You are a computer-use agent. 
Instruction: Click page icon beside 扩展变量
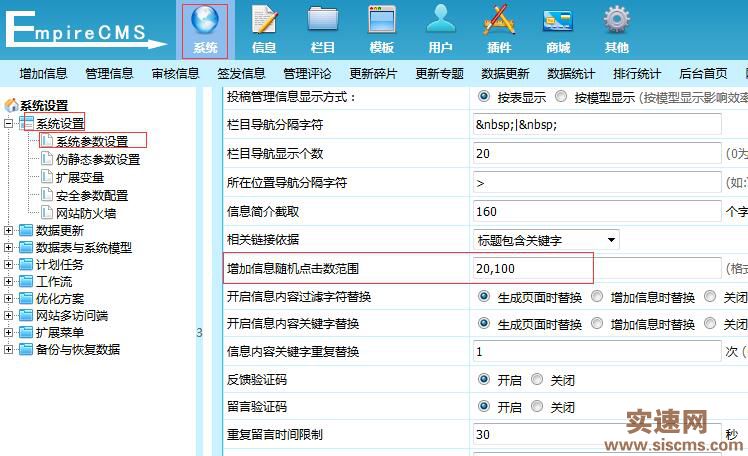[47, 176]
